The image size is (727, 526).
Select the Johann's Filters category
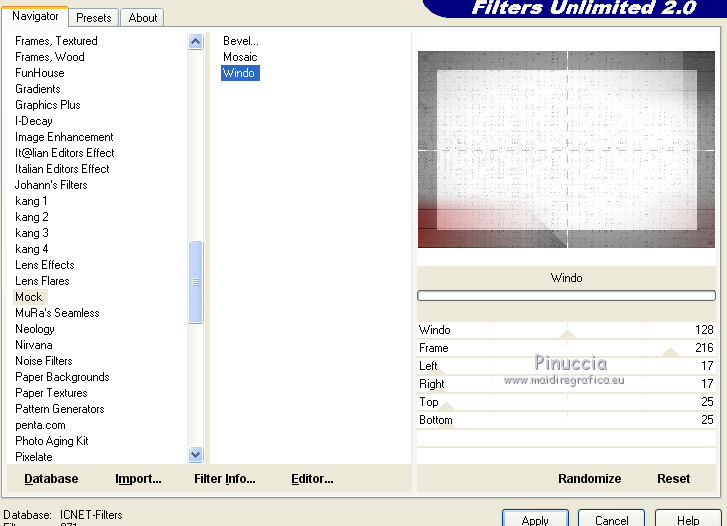pyautogui.click(x=51, y=185)
